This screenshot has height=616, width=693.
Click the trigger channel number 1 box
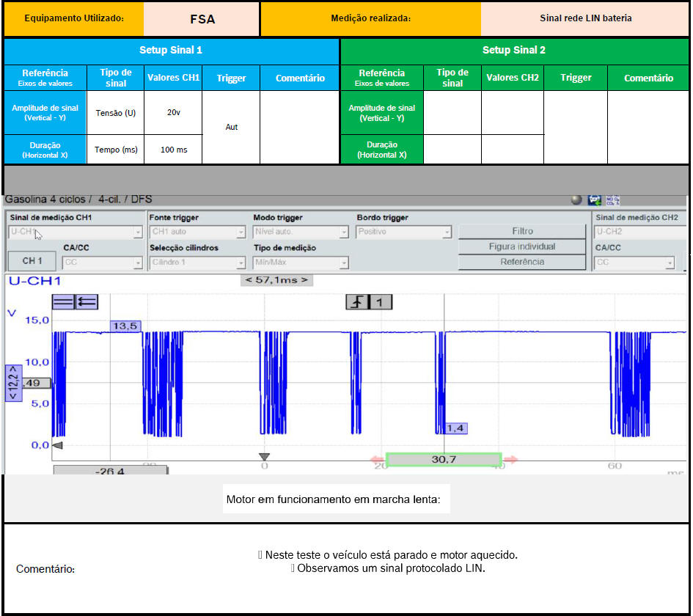[x=380, y=301]
